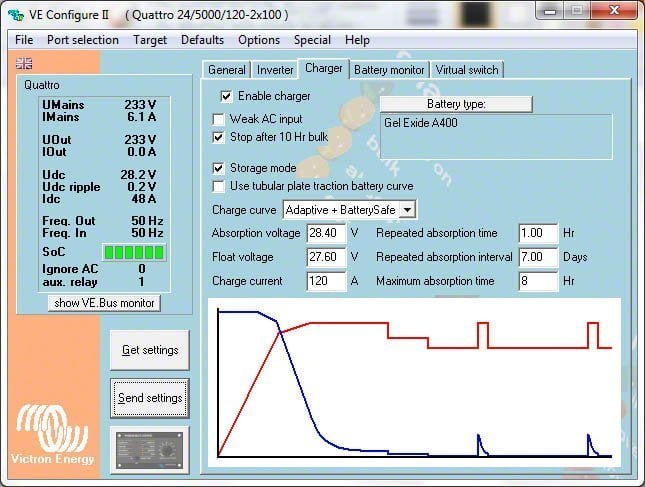
Task: Click the show VE.Bus monitor button
Action: coord(104,303)
